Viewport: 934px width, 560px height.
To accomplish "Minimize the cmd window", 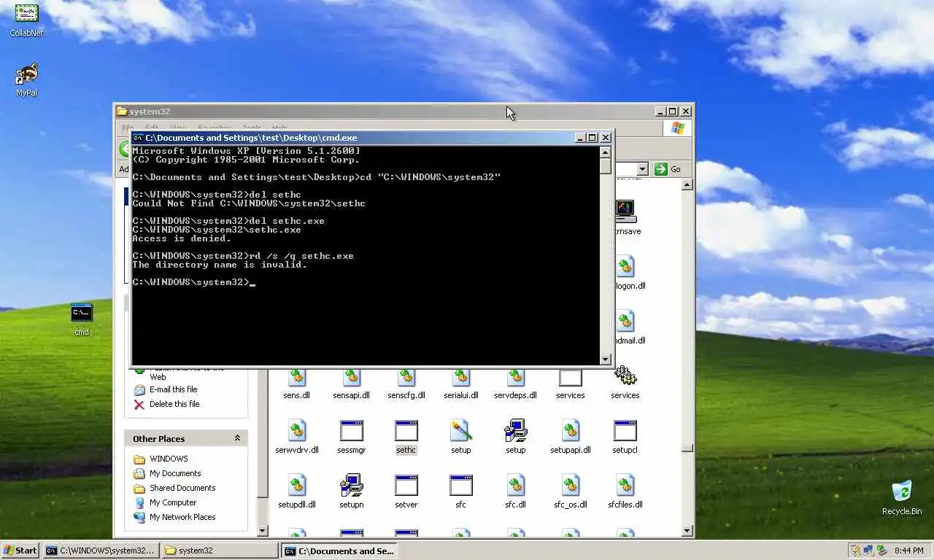I will coord(580,138).
